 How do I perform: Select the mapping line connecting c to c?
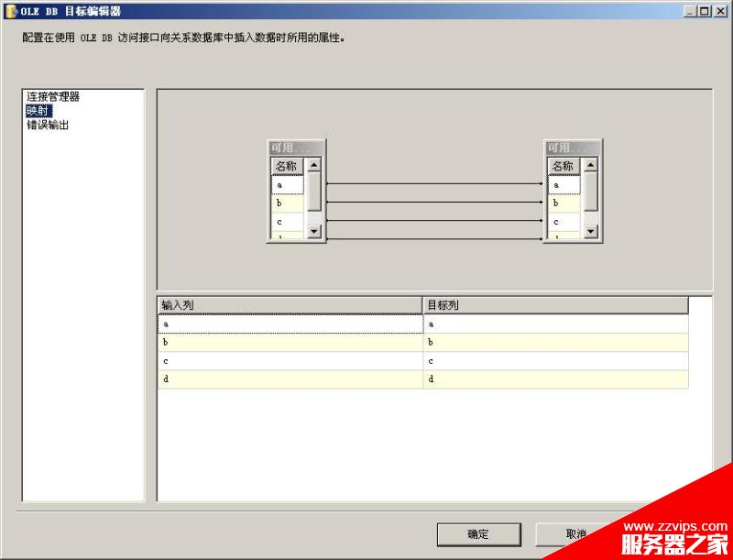click(x=434, y=220)
